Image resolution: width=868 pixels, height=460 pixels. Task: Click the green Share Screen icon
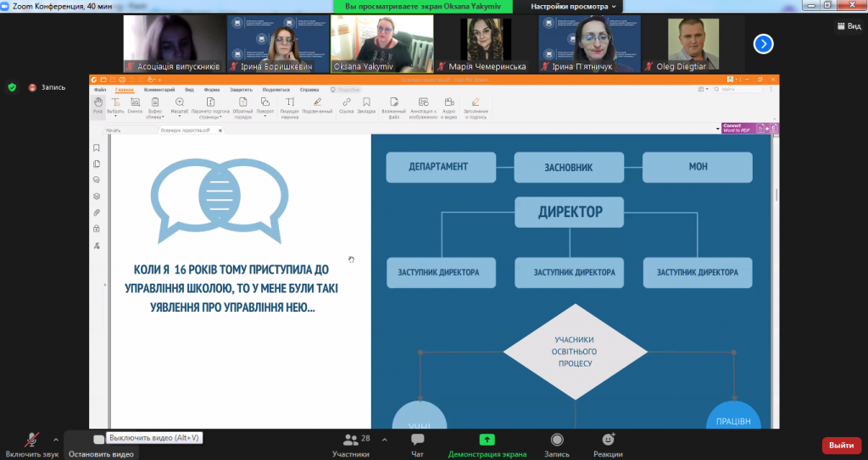487,440
